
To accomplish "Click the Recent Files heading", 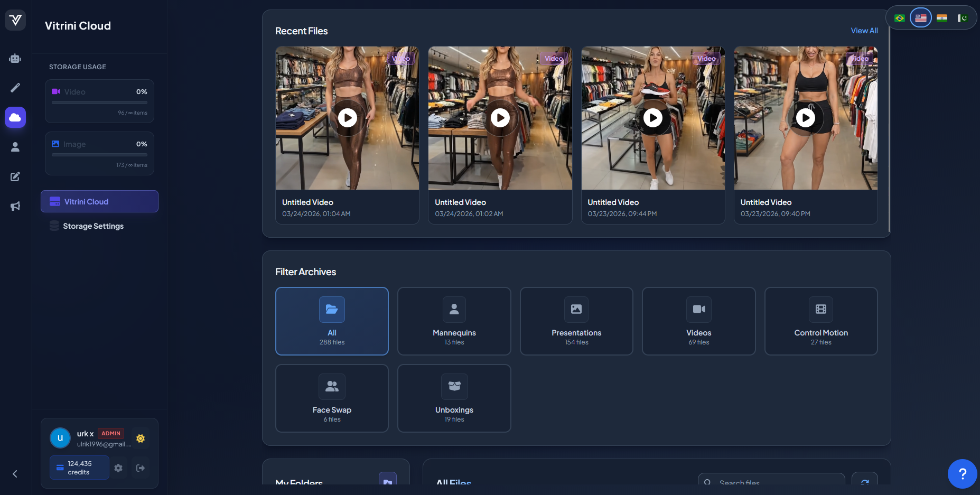I will 301,31.
